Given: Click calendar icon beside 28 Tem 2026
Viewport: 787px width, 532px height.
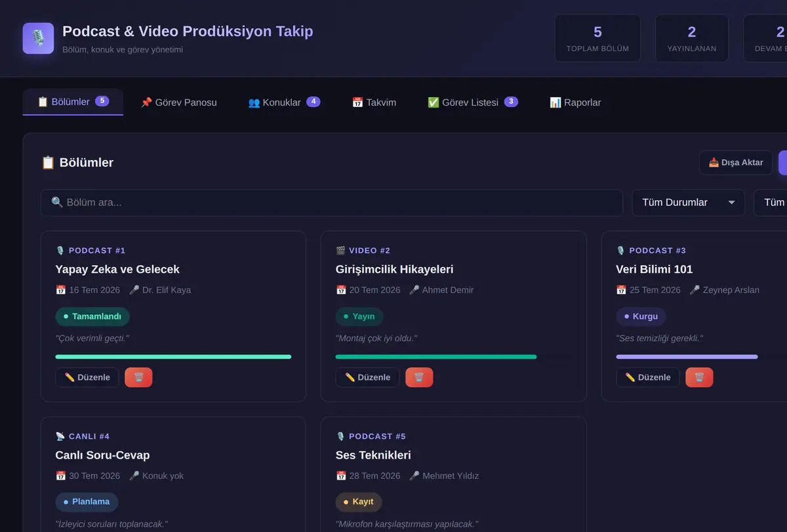Looking at the screenshot, I should pos(341,476).
